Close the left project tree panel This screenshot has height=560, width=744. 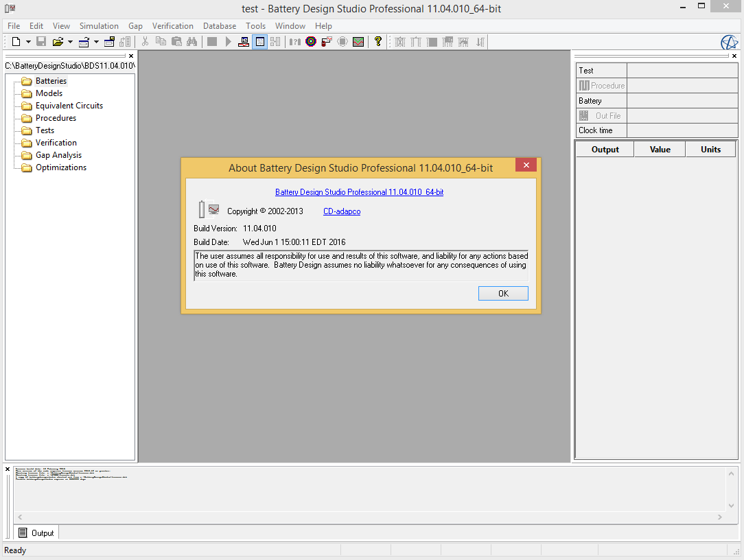pyautogui.click(x=131, y=56)
